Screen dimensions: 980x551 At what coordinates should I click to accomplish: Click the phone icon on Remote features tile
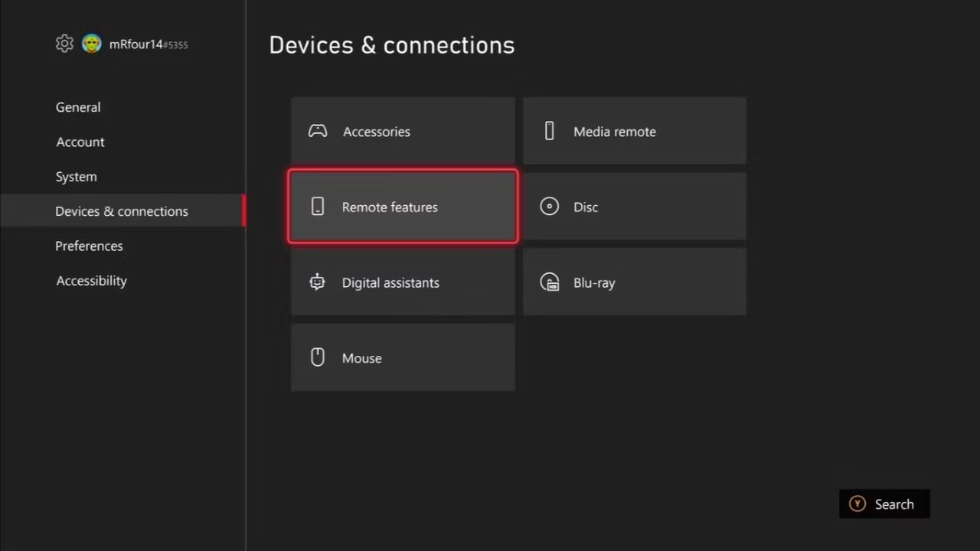coord(317,206)
